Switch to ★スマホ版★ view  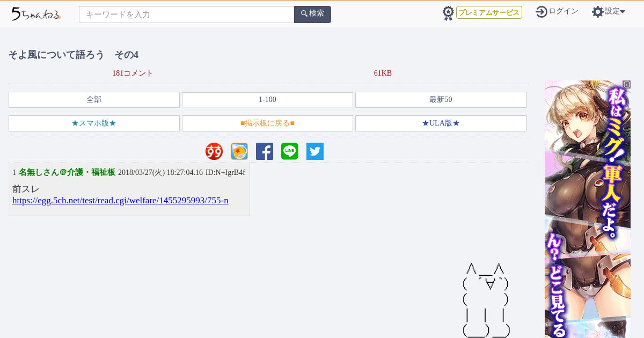tap(94, 123)
